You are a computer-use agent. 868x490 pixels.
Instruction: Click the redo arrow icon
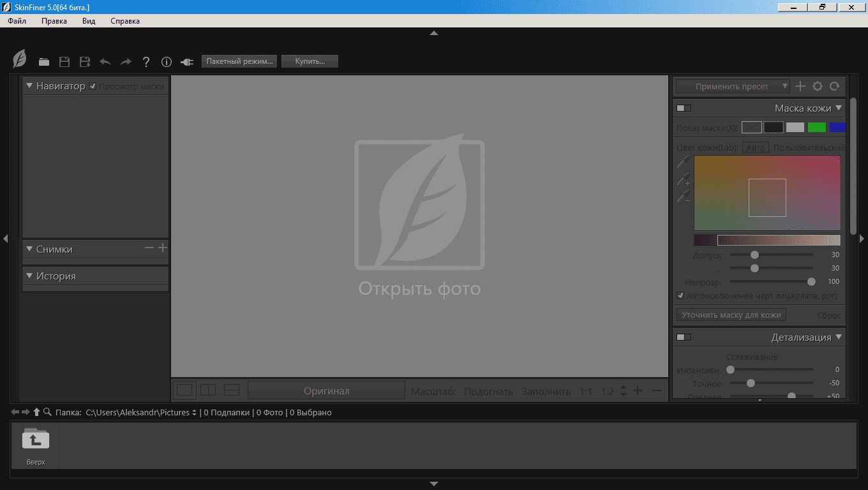coord(126,62)
